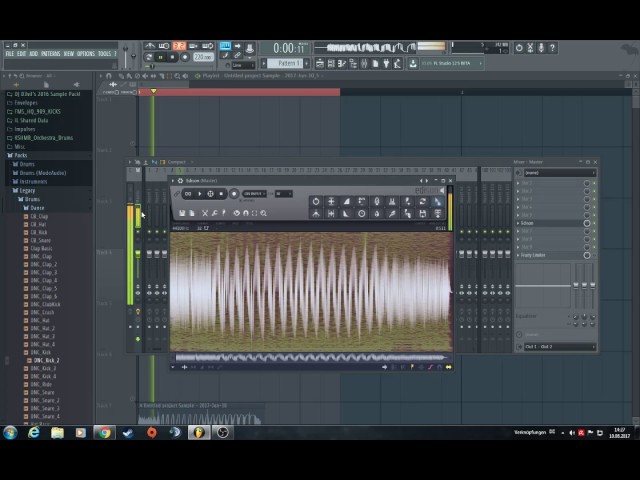
Task: Expand Edison slot in mixer effects list
Action: coord(518,223)
